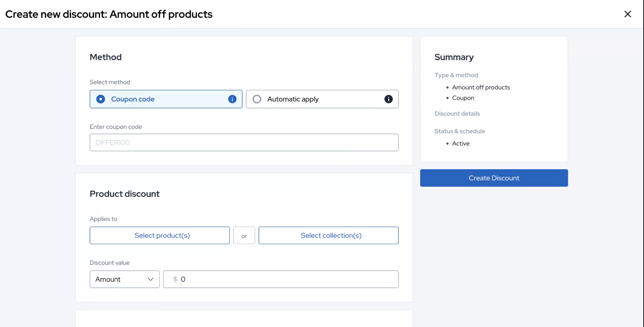
Task: Click Amount off products in the Summary
Action: pos(481,87)
